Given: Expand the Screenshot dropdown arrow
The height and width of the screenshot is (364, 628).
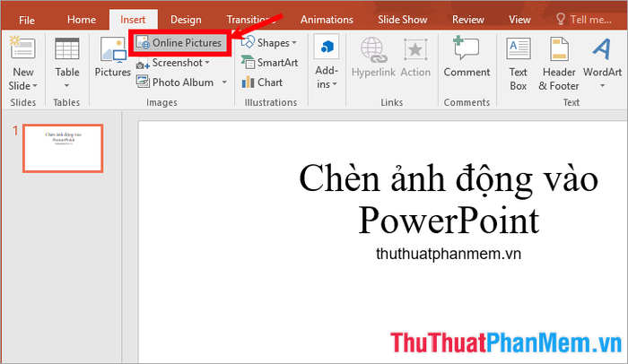Looking at the screenshot, I should [207, 63].
